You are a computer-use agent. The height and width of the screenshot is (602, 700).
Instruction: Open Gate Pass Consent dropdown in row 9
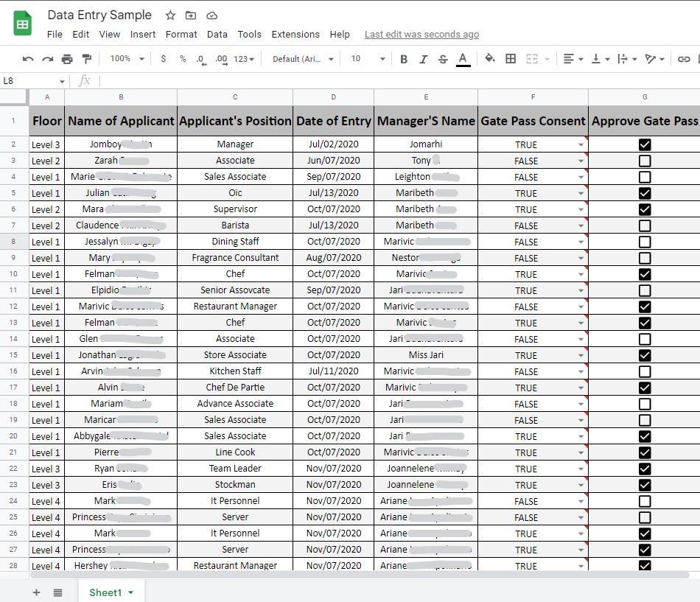(581, 258)
